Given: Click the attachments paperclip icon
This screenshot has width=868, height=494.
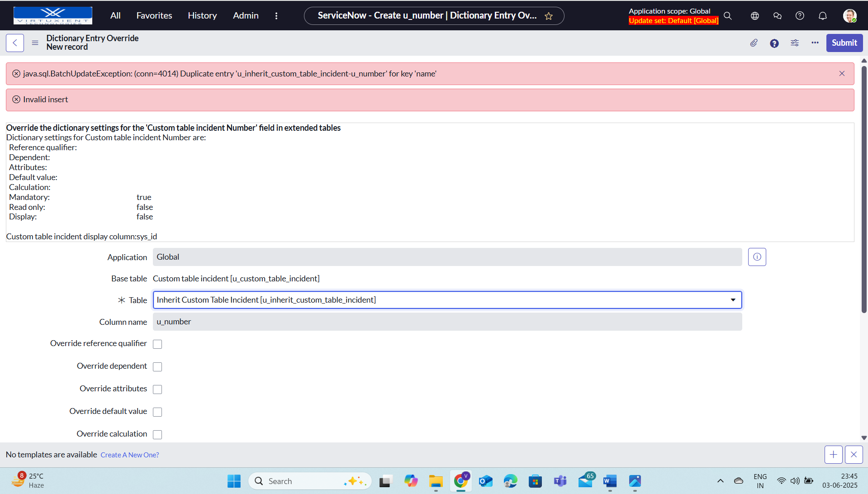Looking at the screenshot, I should pos(754,43).
